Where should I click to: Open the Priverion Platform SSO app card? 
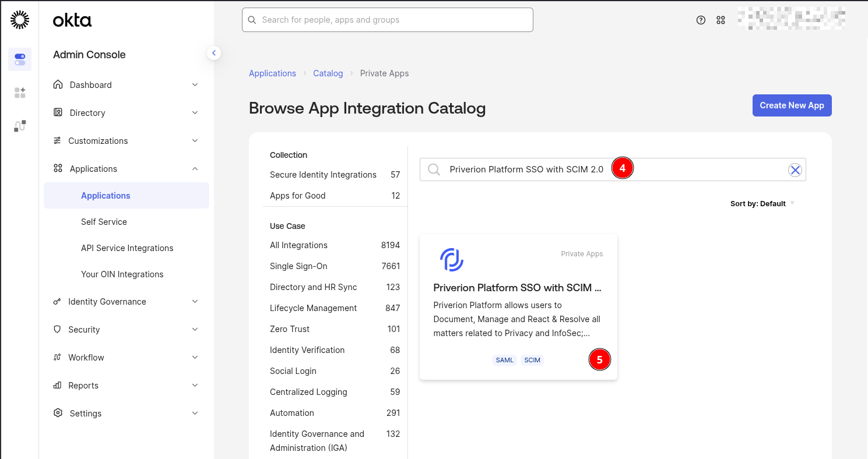tap(517, 288)
